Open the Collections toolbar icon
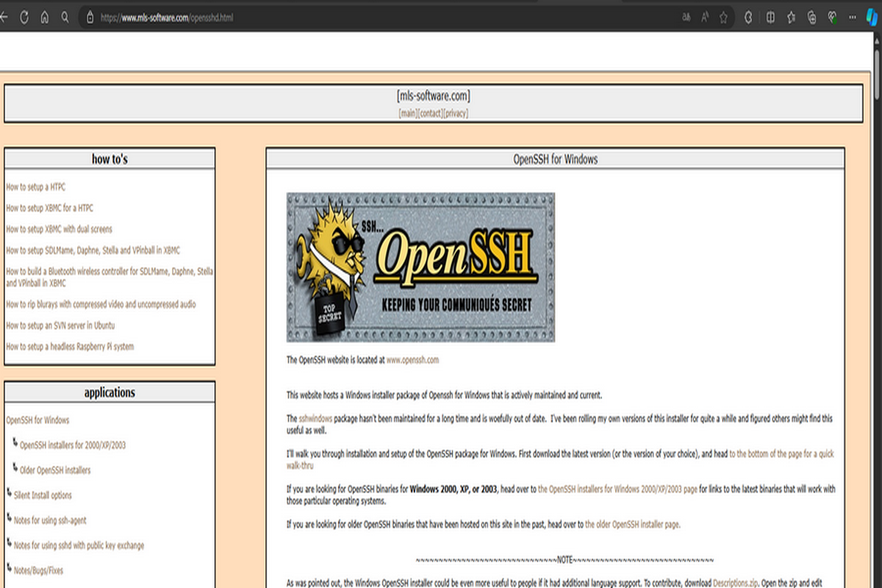 [811, 17]
